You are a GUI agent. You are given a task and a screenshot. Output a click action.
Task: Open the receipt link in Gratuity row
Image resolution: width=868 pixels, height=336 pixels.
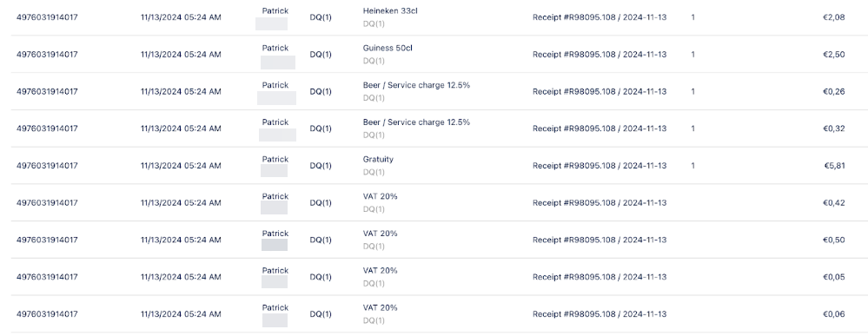point(600,166)
